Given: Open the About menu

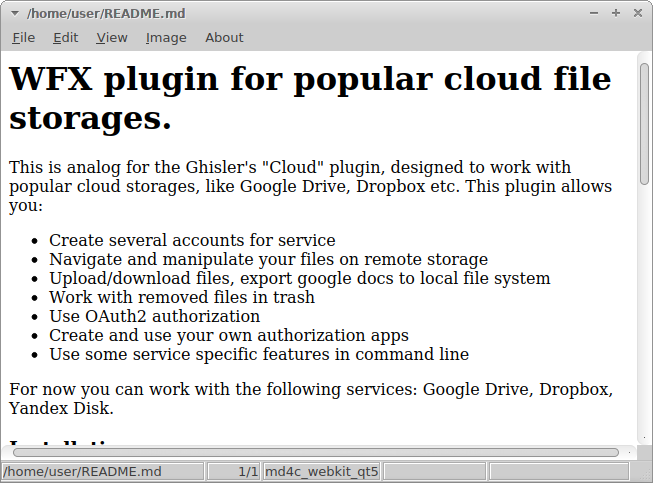Looking at the screenshot, I should point(224,37).
